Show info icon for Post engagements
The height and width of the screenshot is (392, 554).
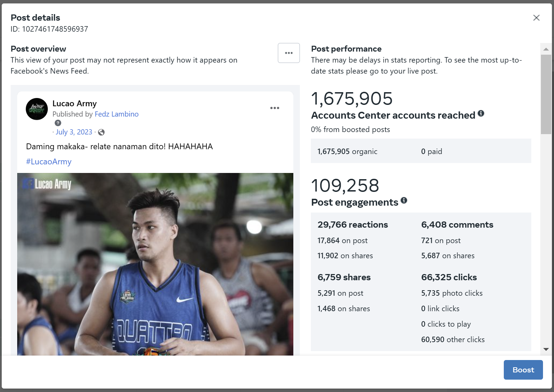(x=404, y=200)
